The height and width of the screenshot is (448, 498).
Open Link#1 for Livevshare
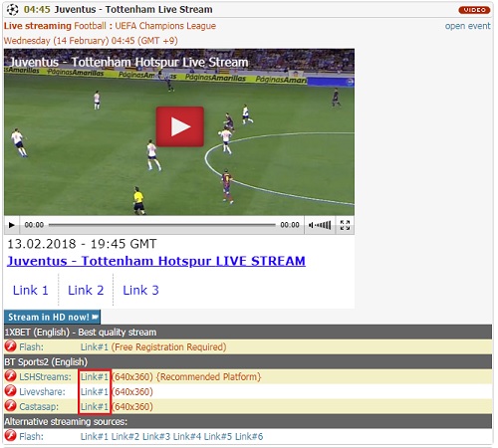coord(95,392)
